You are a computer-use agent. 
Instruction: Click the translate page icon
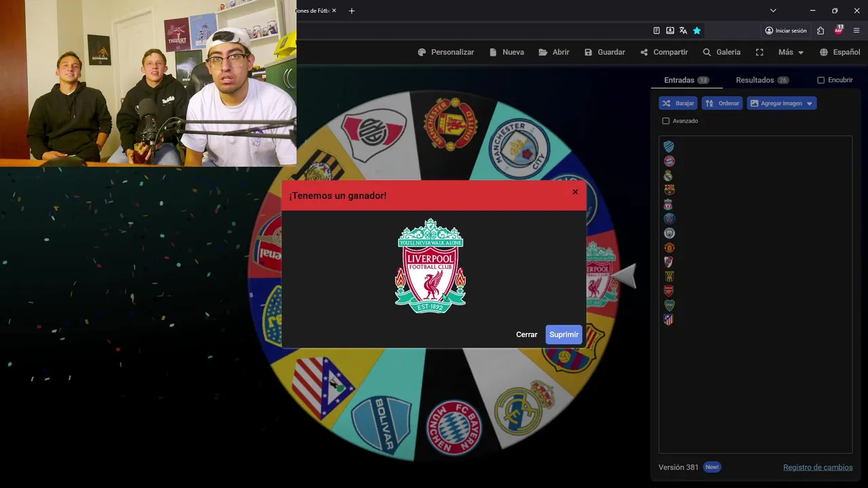coord(683,30)
